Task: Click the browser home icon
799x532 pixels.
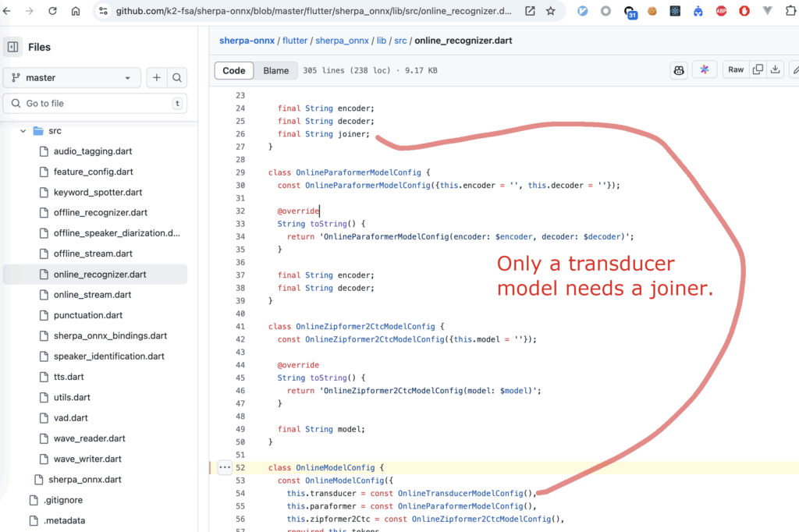Action: click(x=76, y=11)
